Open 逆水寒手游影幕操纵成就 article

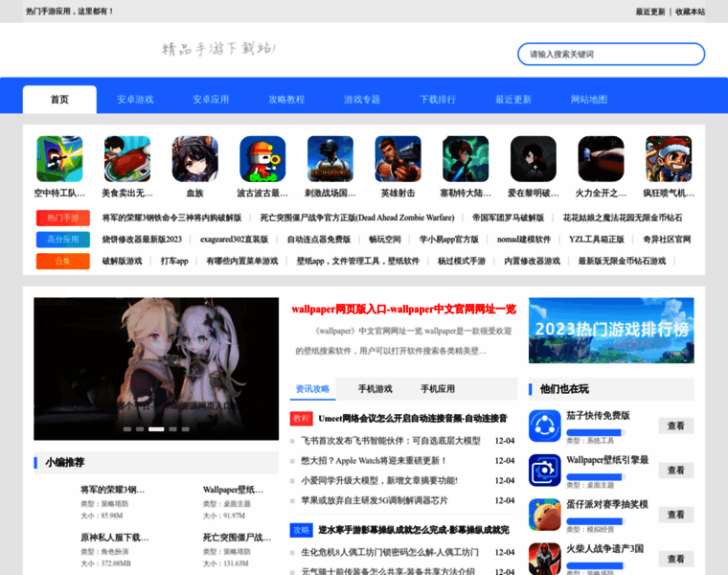[414, 530]
